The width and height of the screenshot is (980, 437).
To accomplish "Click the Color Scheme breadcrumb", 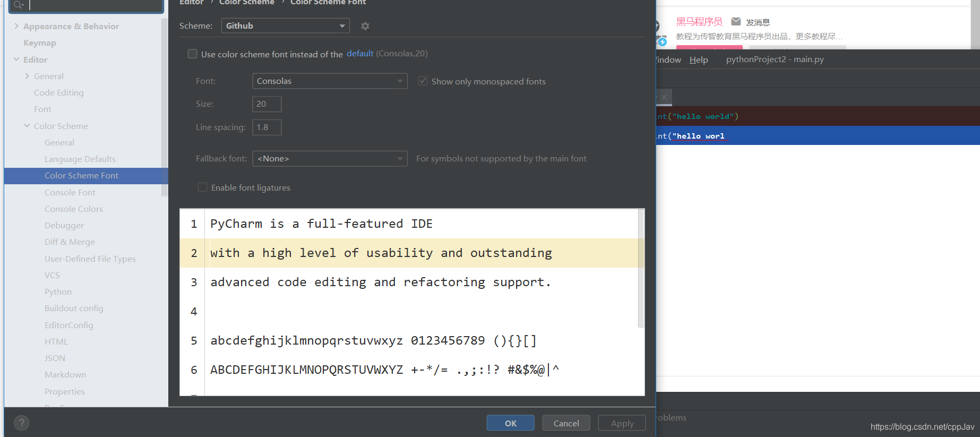I will coord(247,3).
